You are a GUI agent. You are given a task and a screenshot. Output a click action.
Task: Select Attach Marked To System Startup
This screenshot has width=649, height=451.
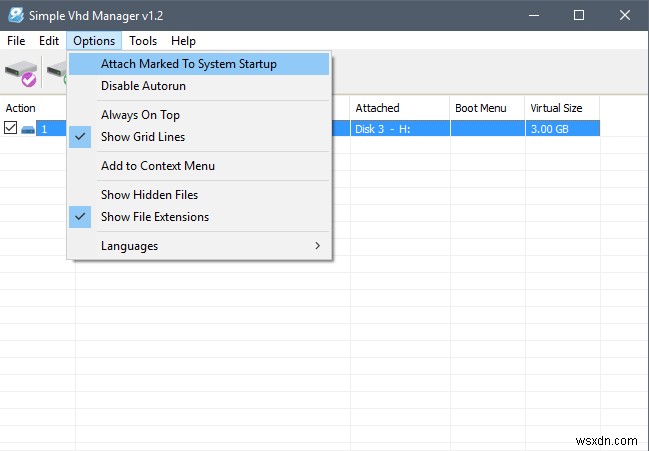click(188, 64)
